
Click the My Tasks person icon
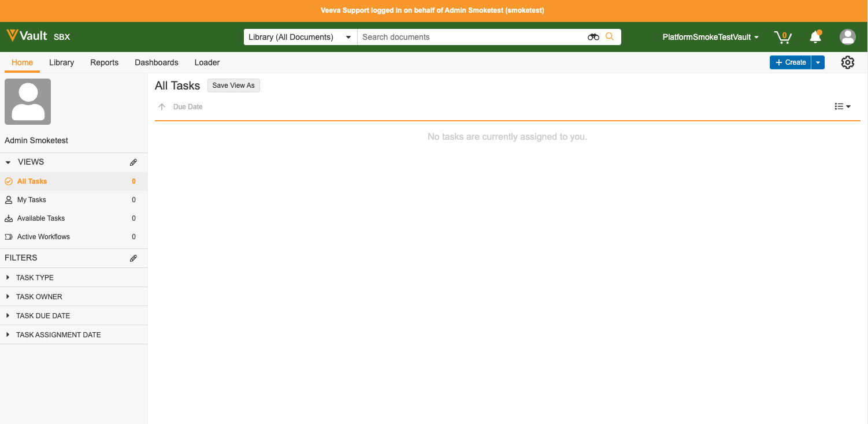(9, 200)
